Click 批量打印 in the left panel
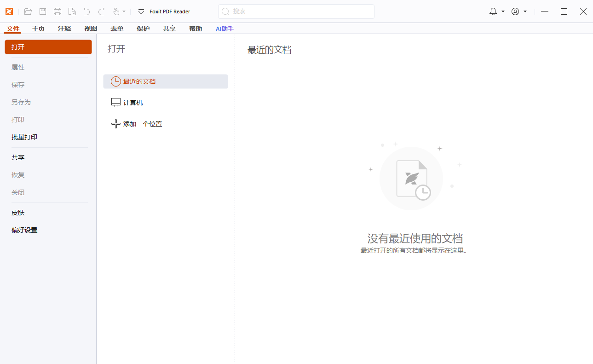The width and height of the screenshot is (593, 364). coord(24,137)
